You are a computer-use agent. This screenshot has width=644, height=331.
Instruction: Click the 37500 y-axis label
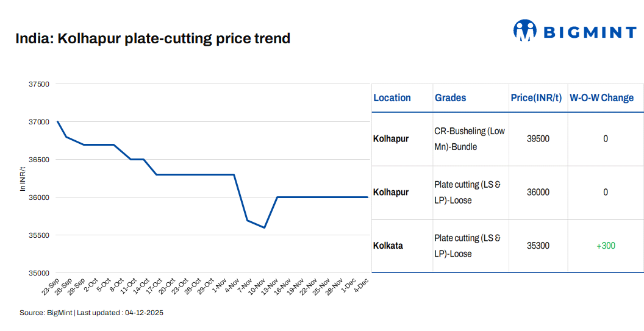point(39,84)
